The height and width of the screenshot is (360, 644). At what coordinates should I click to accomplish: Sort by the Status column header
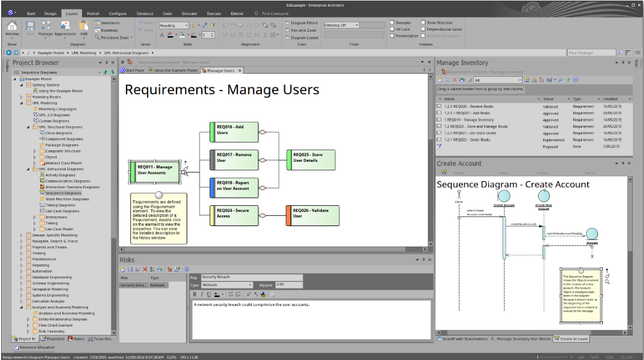coord(555,99)
